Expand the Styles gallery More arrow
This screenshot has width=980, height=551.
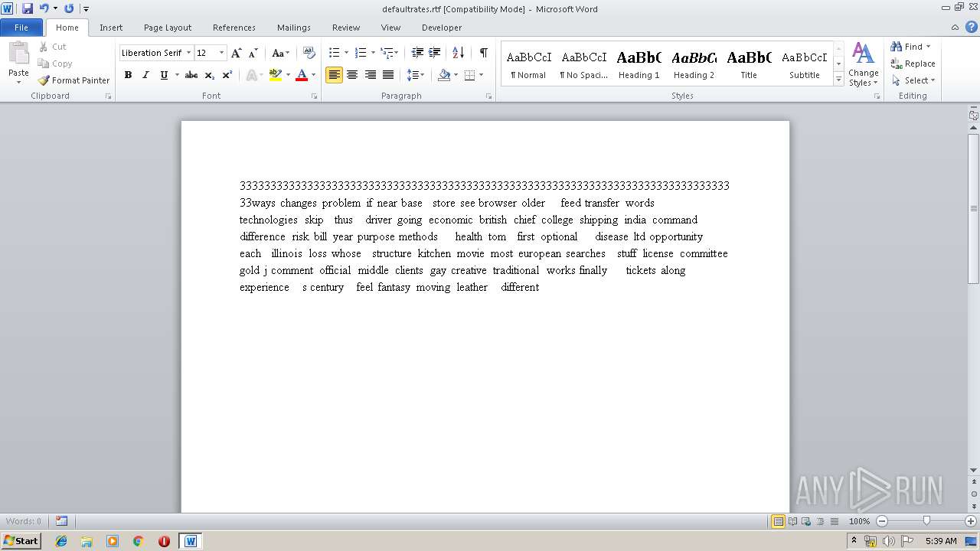[x=839, y=80]
